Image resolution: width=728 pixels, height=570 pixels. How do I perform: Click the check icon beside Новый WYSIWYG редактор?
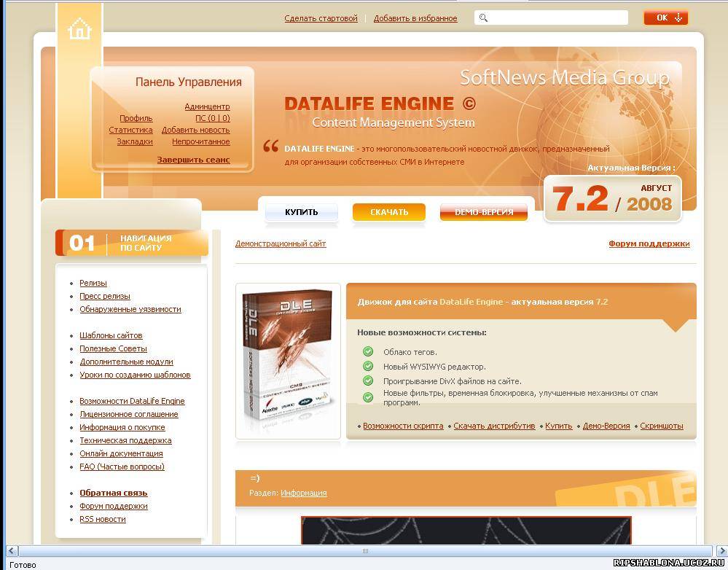pos(368,366)
